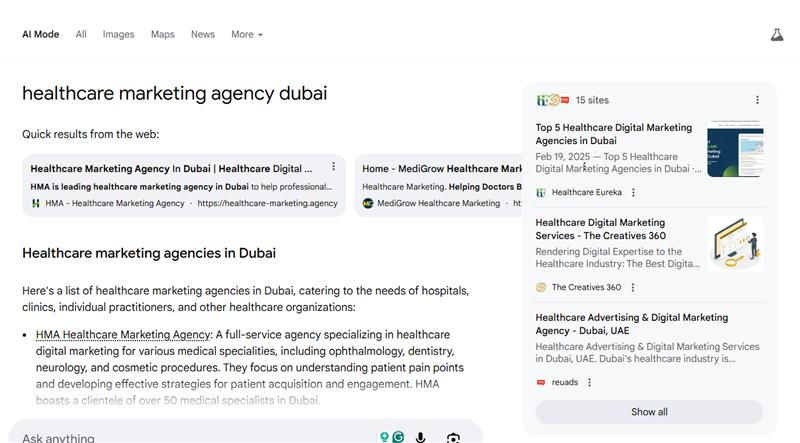Image resolution: width=800 pixels, height=443 pixels.
Task: Open three-dot options for Healthcare Eureka
Action: (x=633, y=192)
